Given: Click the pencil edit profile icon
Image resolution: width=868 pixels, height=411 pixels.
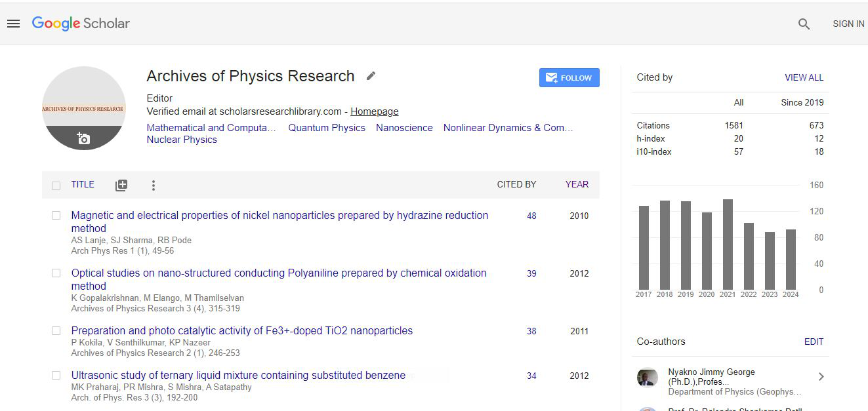Looking at the screenshot, I should coord(371,76).
